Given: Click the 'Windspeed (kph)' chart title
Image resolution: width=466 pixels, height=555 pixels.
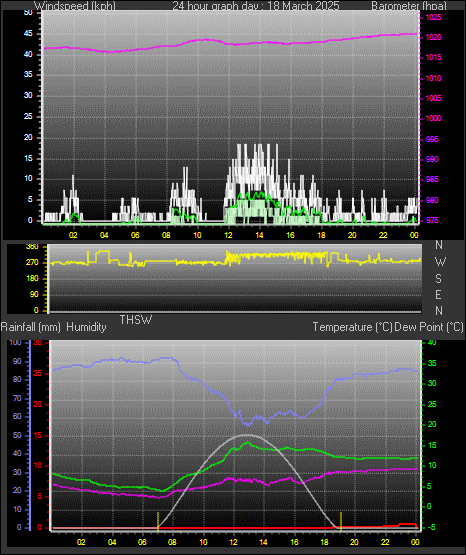Looking at the screenshot, I should [x=75, y=6].
